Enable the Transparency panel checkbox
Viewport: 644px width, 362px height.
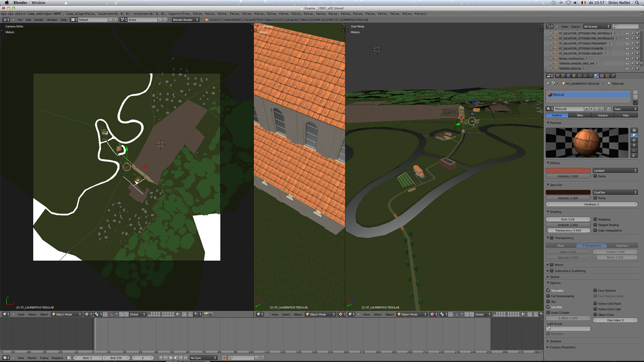[552, 238]
